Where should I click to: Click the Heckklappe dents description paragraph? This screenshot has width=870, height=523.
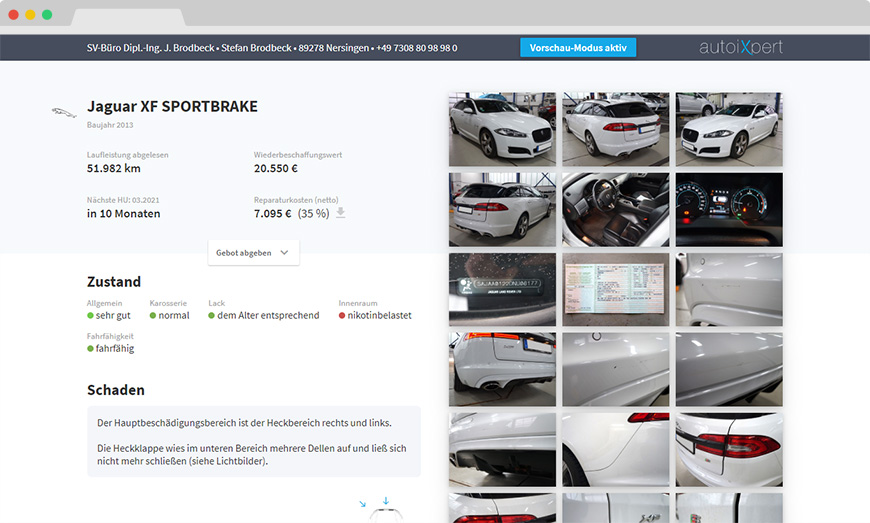(x=251, y=454)
